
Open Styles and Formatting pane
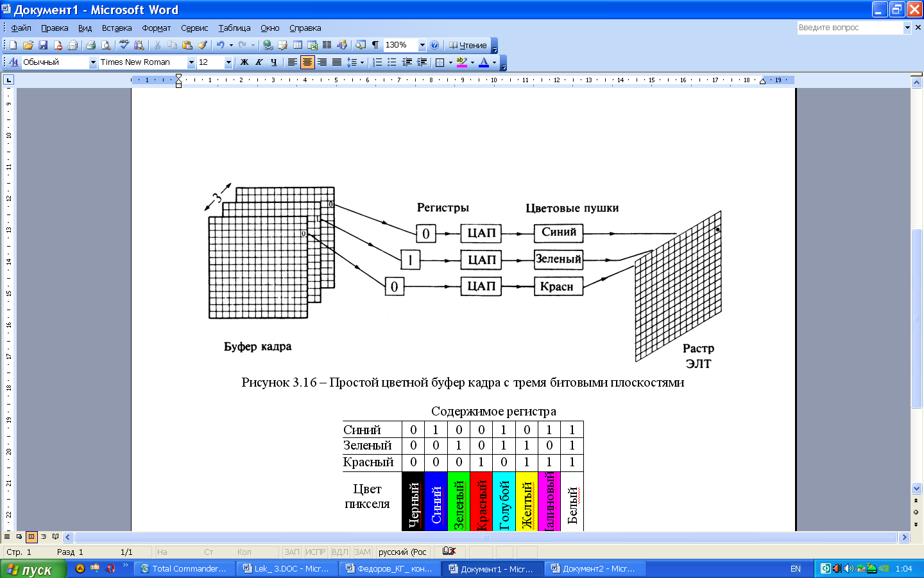(x=13, y=62)
